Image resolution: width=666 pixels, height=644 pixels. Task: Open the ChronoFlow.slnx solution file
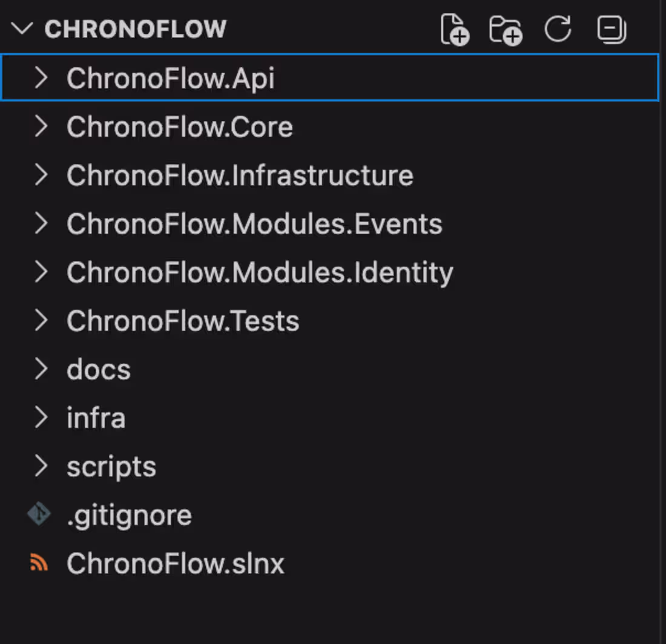click(176, 562)
